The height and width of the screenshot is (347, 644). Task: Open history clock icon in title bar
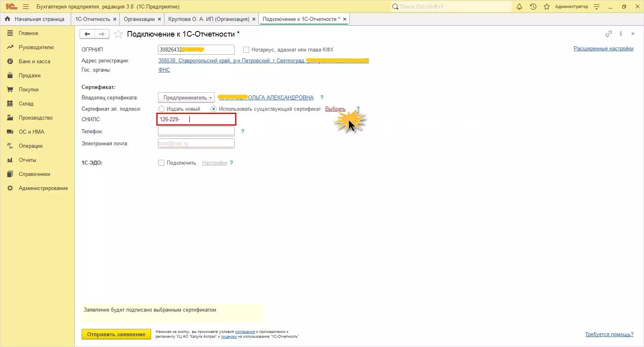533,6
